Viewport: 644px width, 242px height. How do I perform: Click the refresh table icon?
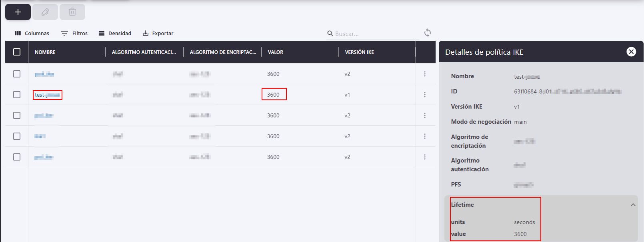(x=428, y=33)
